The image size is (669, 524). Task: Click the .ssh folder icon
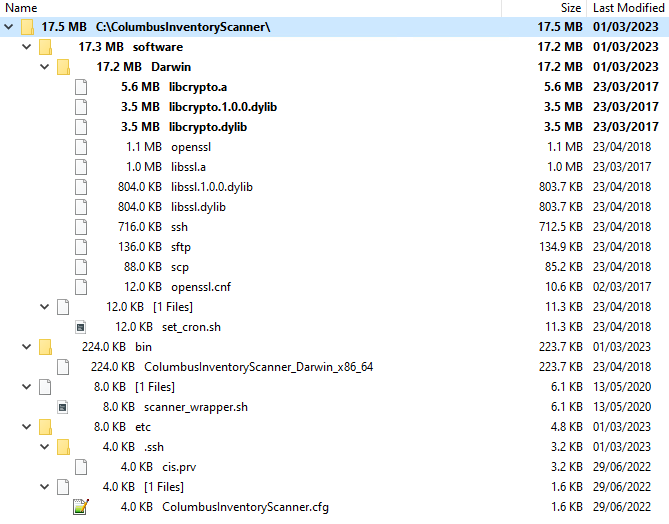63,447
